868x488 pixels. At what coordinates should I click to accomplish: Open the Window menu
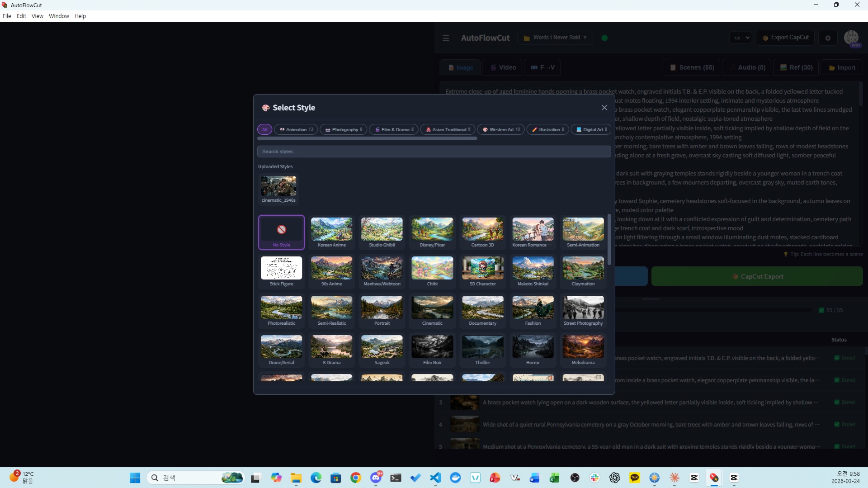point(59,16)
